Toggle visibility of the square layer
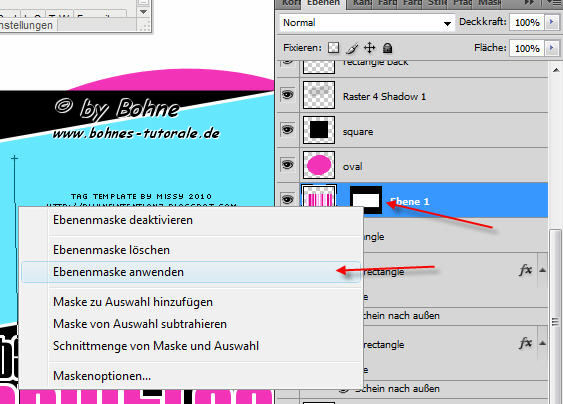Screen dimensions: 563x404 [x=287, y=129]
